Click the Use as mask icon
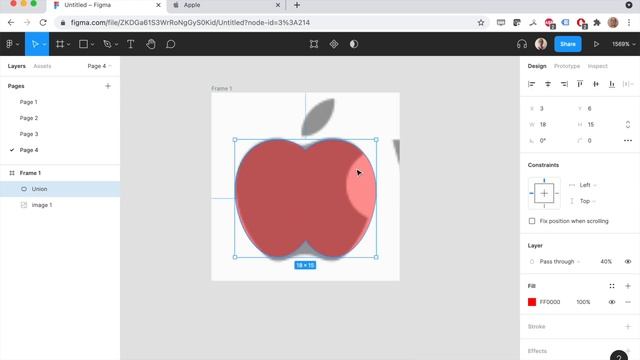The image size is (640, 360). 354,44
